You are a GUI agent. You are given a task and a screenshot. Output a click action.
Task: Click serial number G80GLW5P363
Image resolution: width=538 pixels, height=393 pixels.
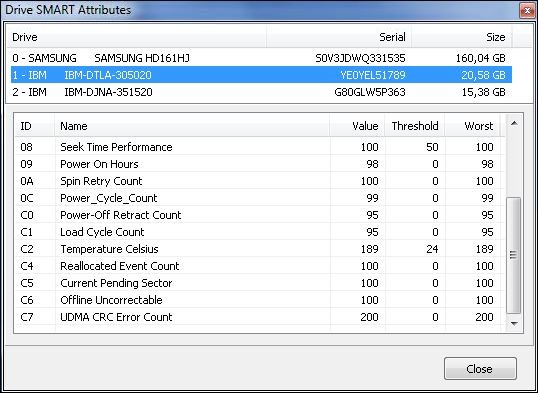[x=370, y=92]
